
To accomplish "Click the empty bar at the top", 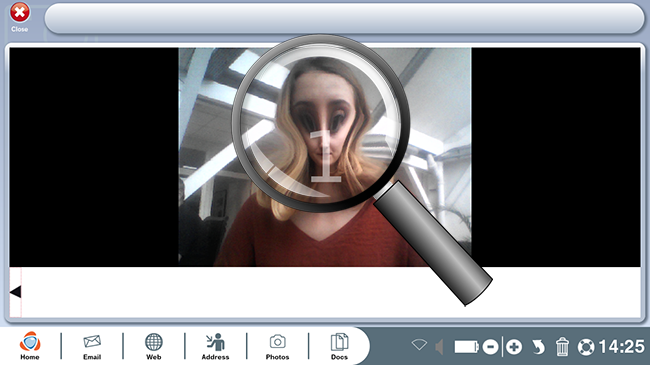I will coord(344,19).
